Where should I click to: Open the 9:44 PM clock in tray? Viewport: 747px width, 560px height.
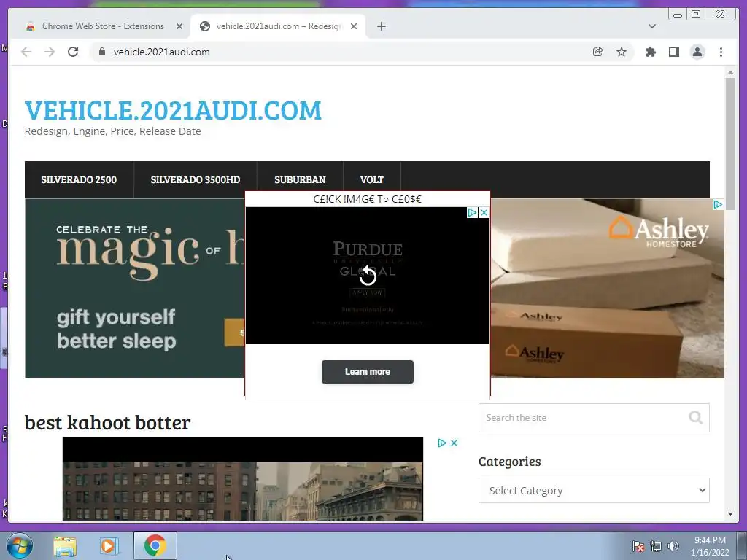coord(710,545)
